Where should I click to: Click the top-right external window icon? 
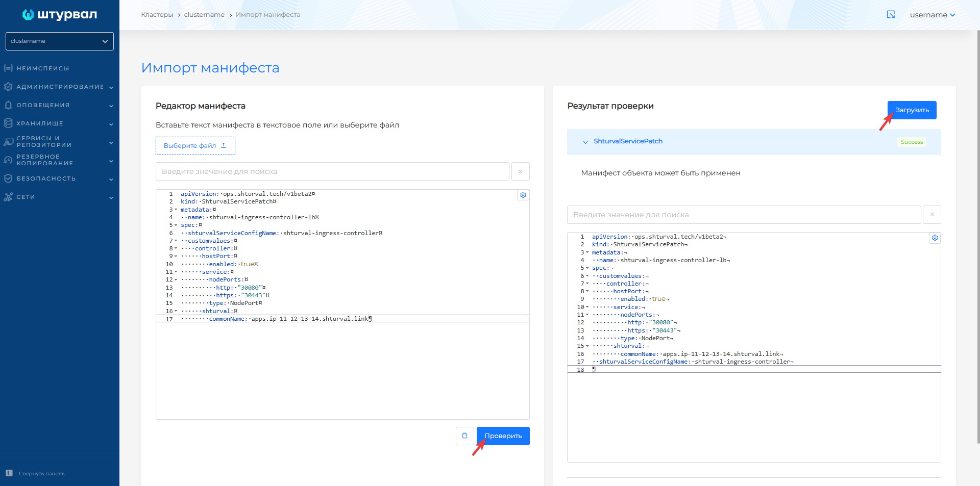891,15
